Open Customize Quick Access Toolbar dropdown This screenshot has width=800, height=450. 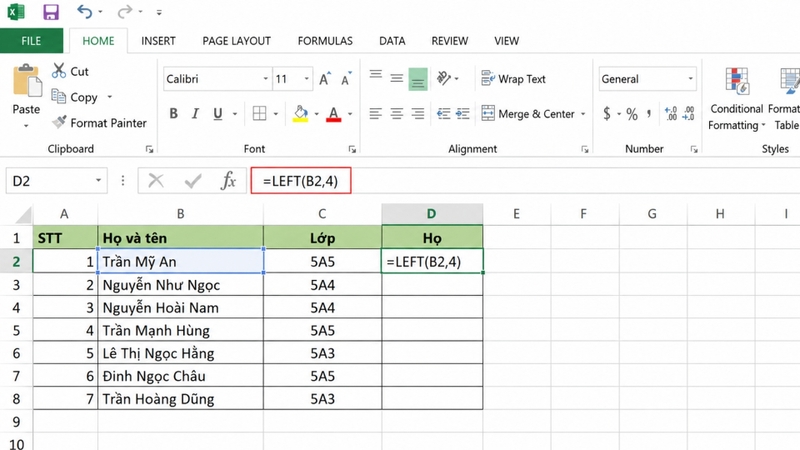[159, 12]
